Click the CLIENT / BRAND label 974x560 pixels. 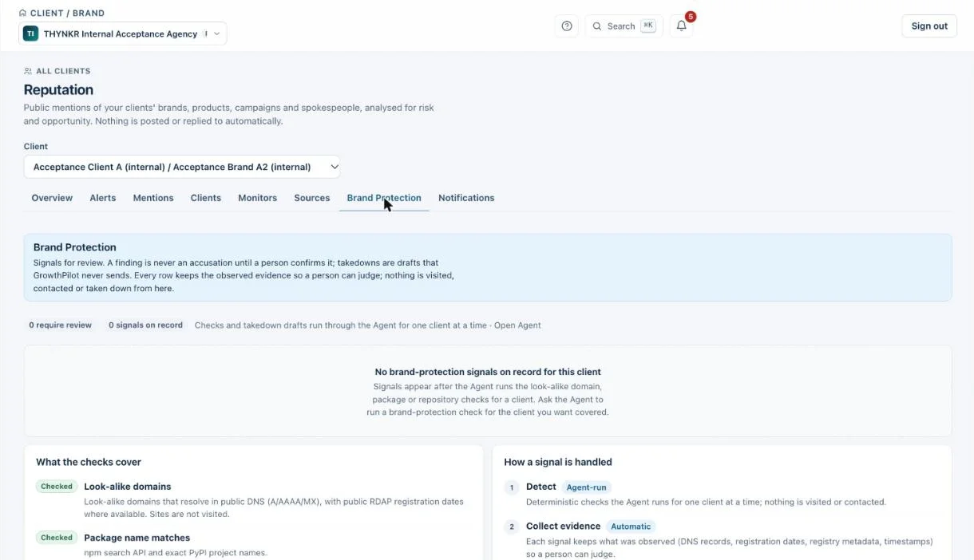67,14
